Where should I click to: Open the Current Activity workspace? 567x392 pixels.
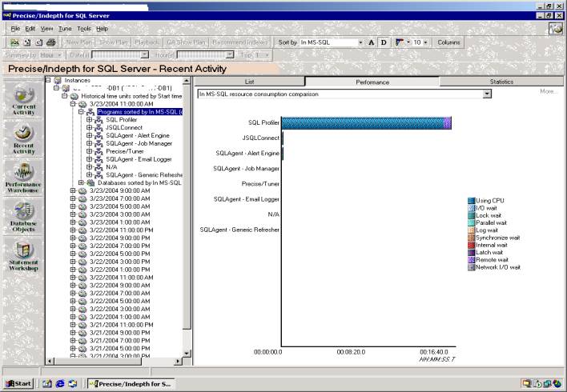pyautogui.click(x=24, y=99)
